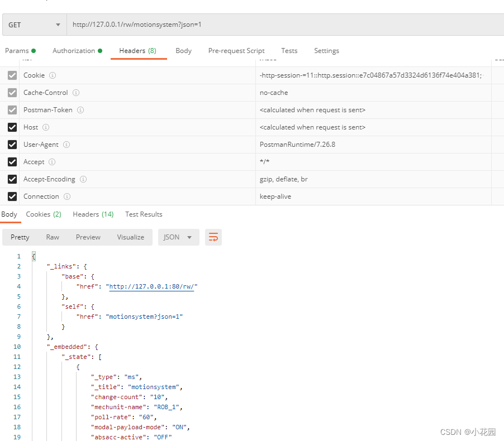Screen dimensions: 504x441
Task: Toggle the Cookie header checkbox
Action: click(x=12, y=75)
